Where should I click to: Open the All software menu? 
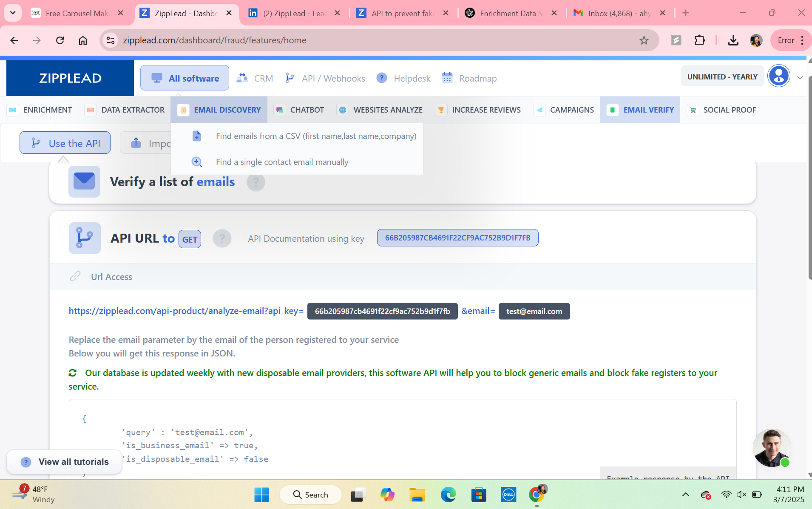point(185,78)
